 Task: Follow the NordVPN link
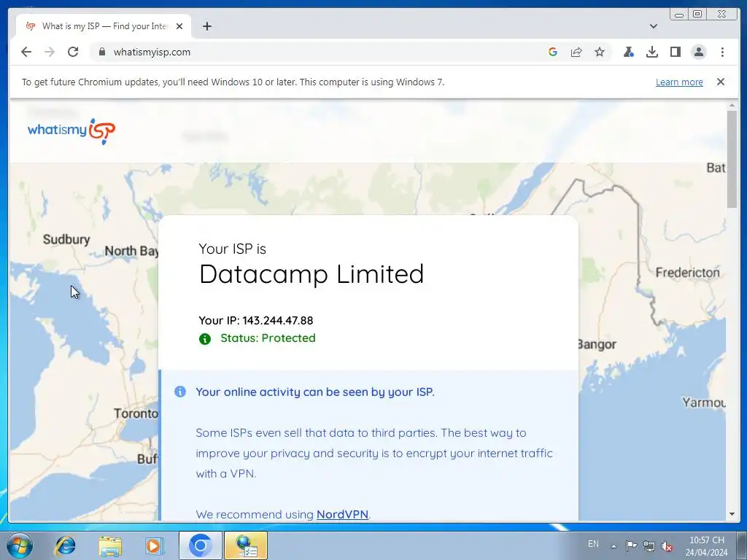point(342,514)
